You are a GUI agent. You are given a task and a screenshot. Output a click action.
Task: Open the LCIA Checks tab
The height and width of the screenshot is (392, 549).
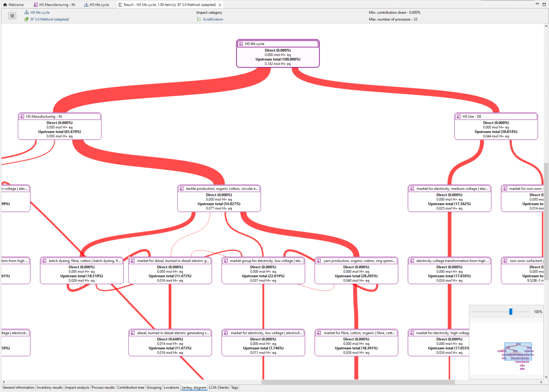tap(219, 388)
